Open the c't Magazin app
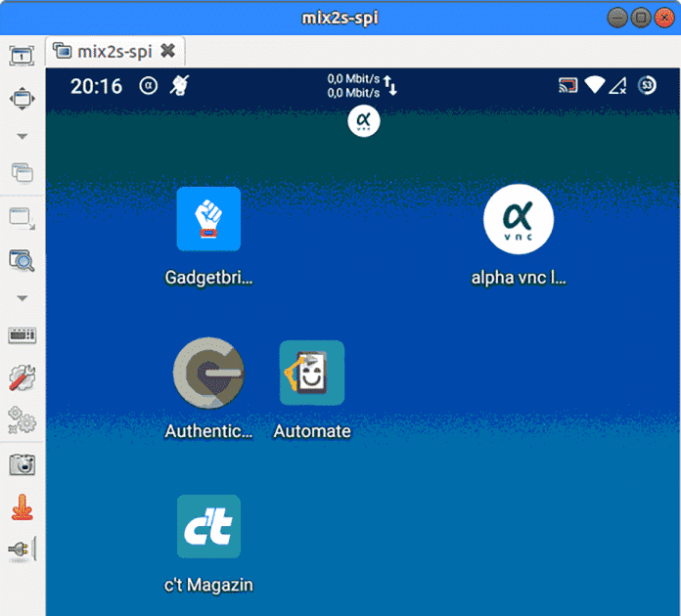Image resolution: width=681 pixels, height=616 pixels. coord(208,527)
